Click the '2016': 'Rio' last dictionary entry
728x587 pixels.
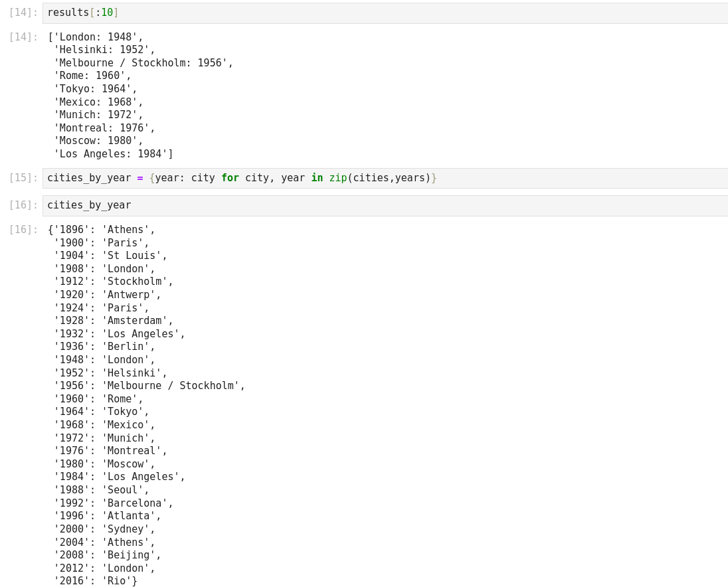pyautogui.click(x=95, y=582)
